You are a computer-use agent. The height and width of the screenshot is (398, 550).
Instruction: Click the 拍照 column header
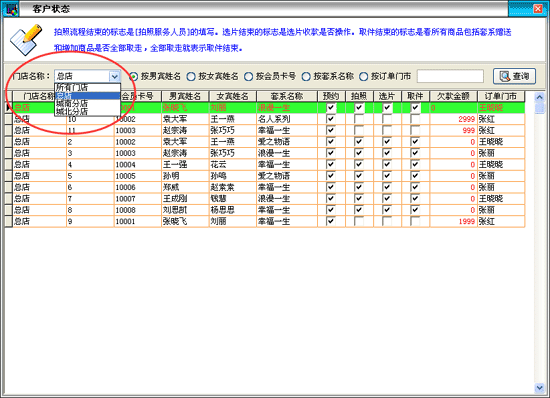(360, 96)
